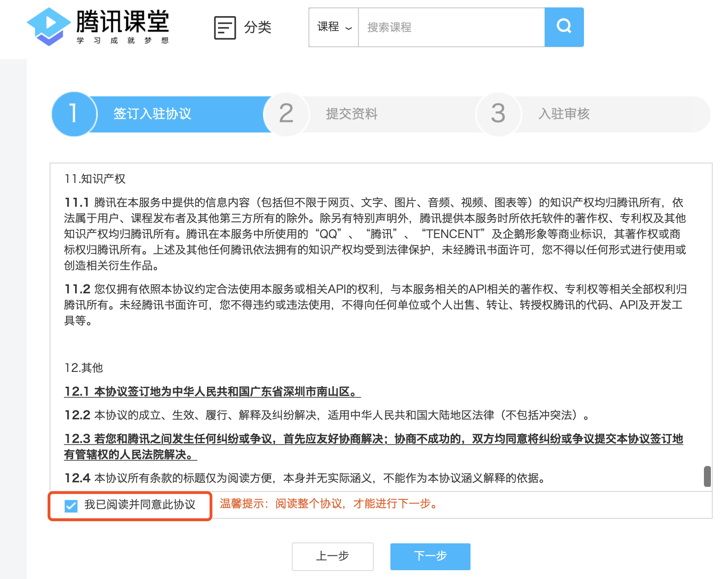Screen dimensions: 728x579
Task: Click the 上一步 button
Action: tap(333, 556)
